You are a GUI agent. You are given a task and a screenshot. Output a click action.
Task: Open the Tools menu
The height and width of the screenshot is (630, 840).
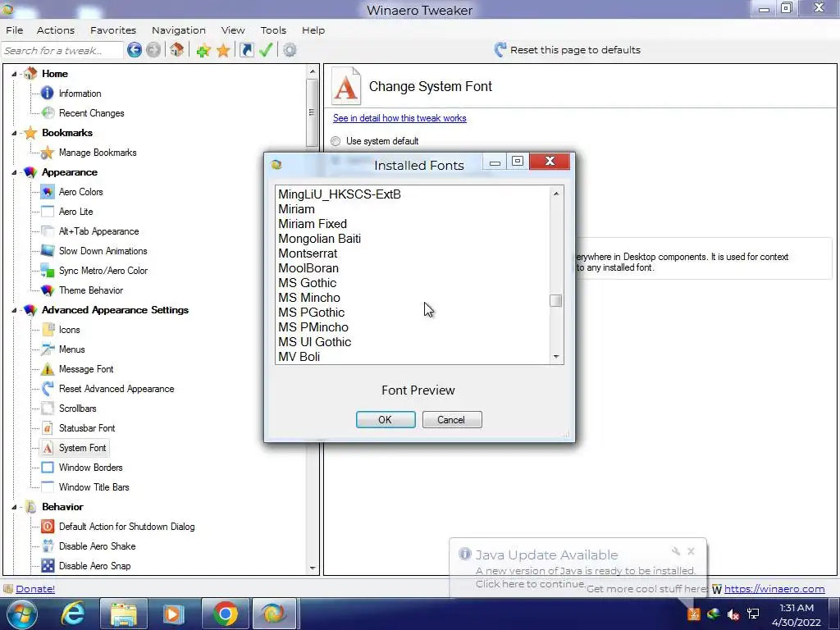pos(273,30)
